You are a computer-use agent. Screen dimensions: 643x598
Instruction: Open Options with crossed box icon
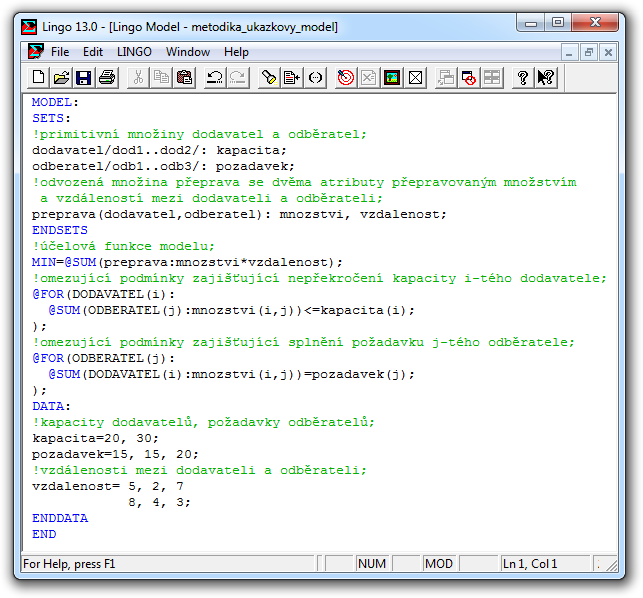pos(415,78)
